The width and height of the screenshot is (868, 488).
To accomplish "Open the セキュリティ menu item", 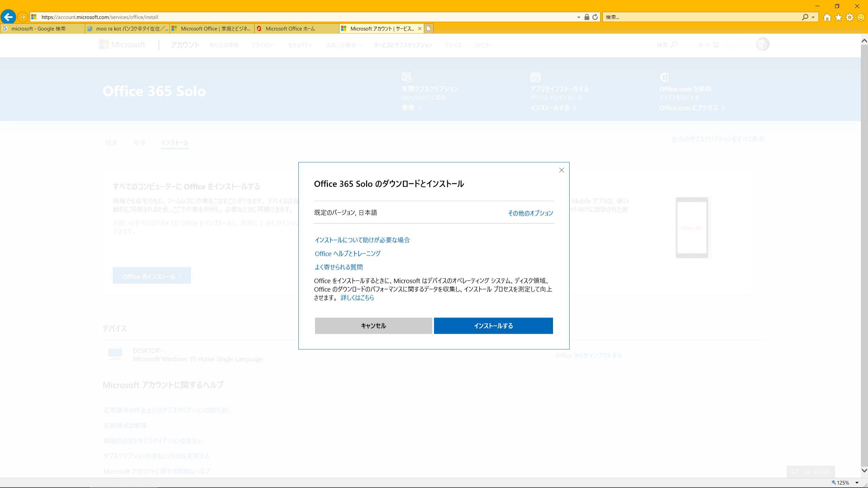I will (x=300, y=45).
